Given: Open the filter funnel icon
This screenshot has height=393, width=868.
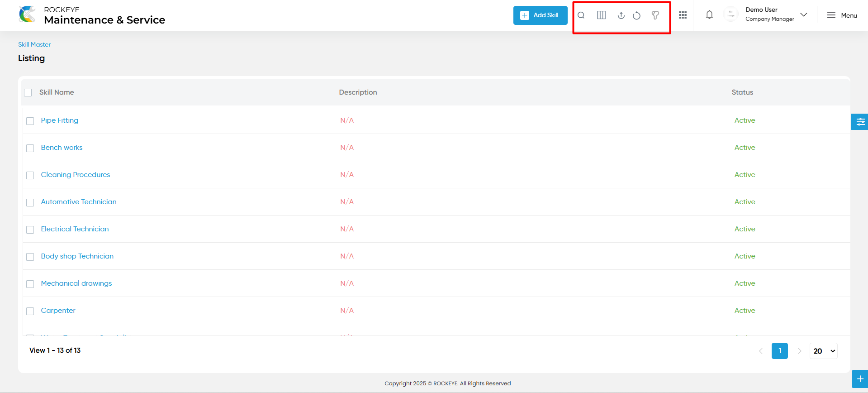Looking at the screenshot, I should (655, 15).
